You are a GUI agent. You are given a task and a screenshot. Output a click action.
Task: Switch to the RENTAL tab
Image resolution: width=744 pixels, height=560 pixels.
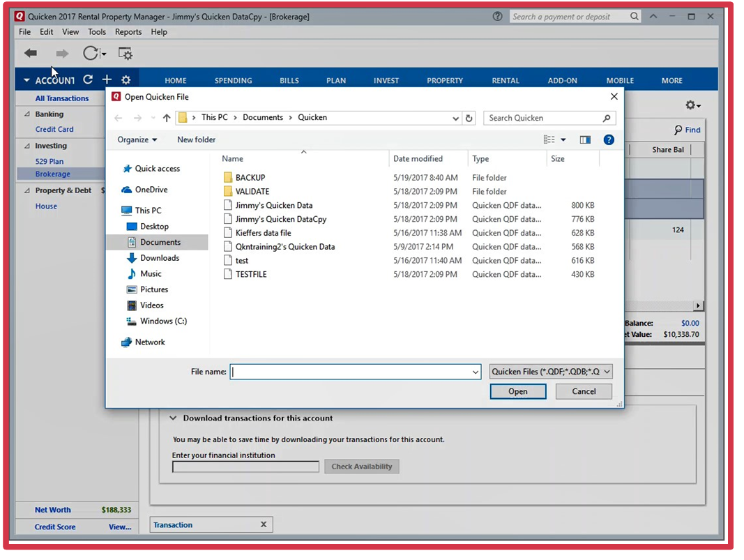click(x=506, y=81)
